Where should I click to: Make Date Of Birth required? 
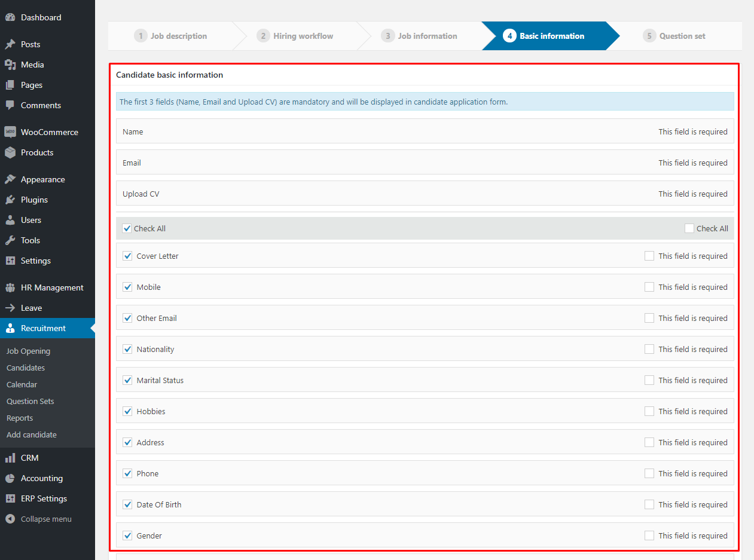point(649,504)
